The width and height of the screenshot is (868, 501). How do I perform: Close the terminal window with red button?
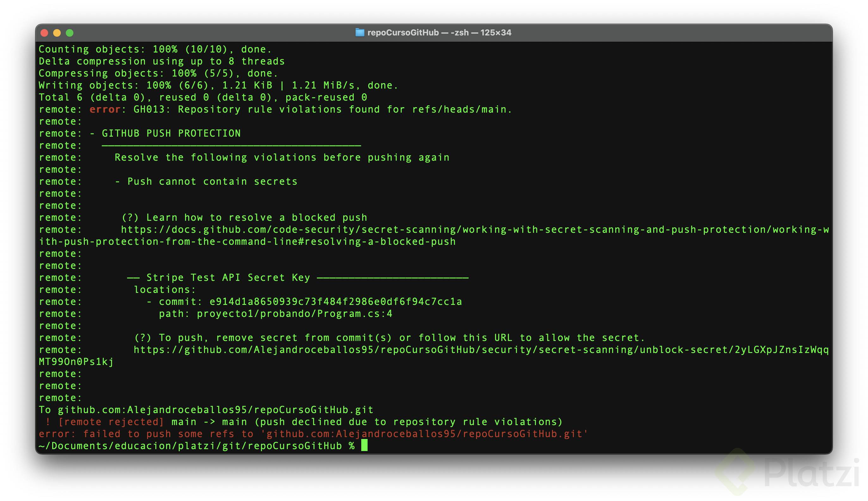pyautogui.click(x=44, y=33)
